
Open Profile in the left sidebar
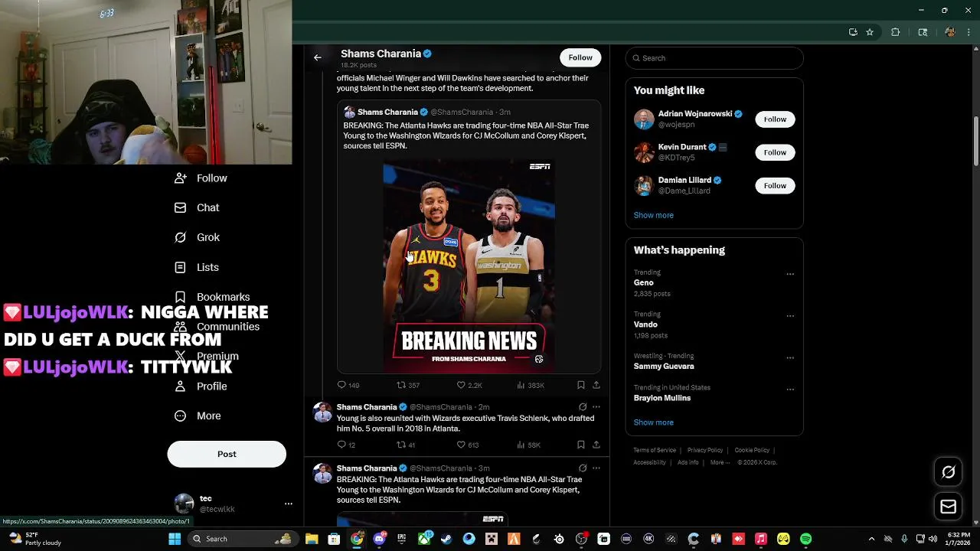click(200, 386)
